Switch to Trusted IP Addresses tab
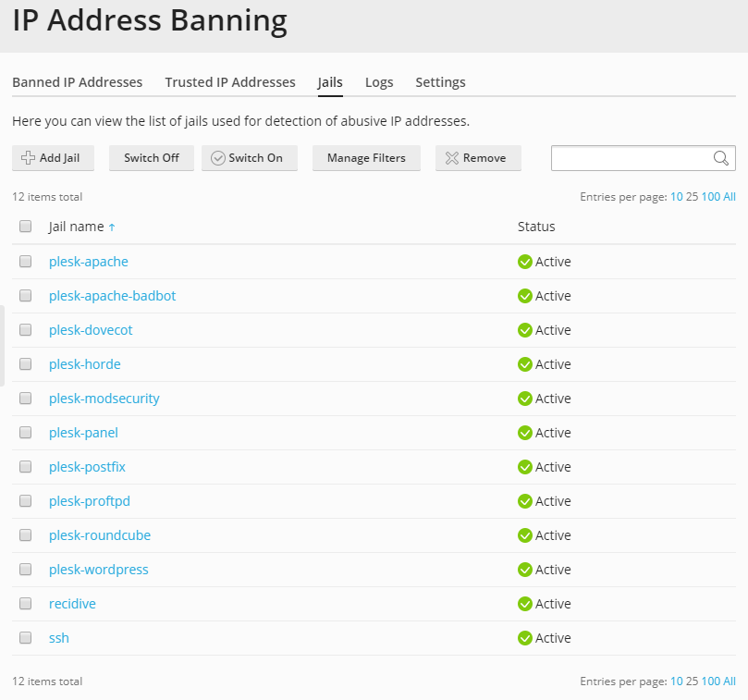 230,82
